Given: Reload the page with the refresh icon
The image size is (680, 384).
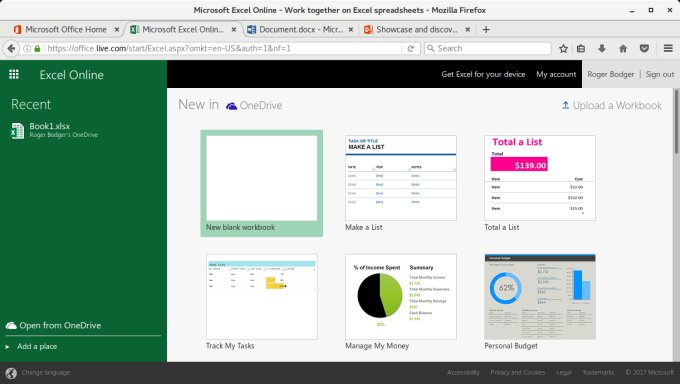Looking at the screenshot, I should point(410,48).
